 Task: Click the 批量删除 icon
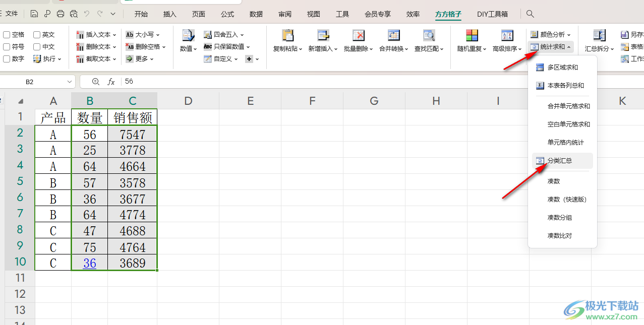tap(358, 36)
